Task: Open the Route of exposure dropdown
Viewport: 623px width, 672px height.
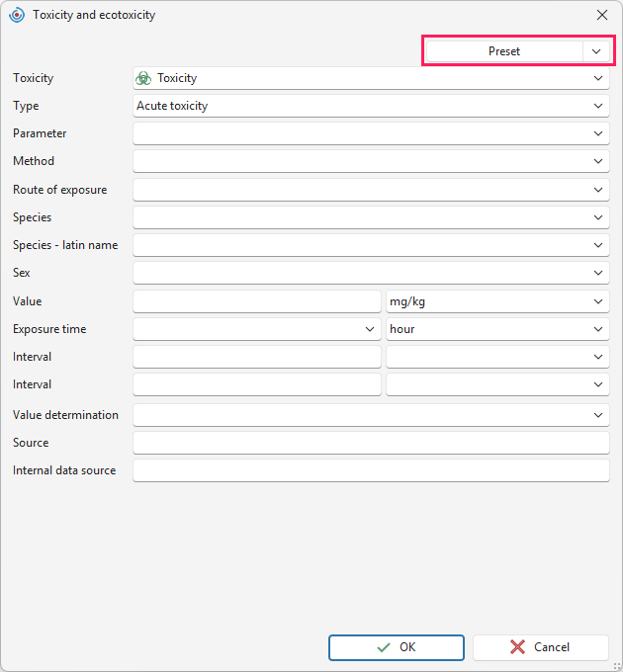Action: click(x=371, y=190)
